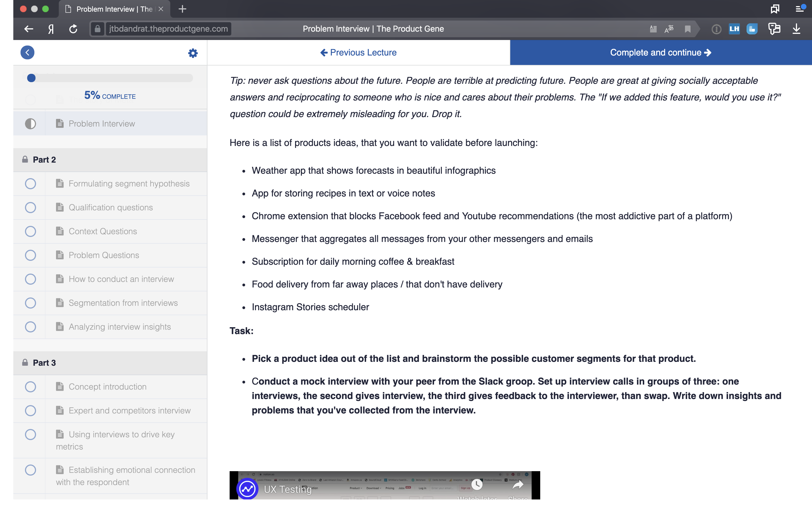The image size is (812, 515).
Task: Click the browser reload icon
Action: pos(73,29)
